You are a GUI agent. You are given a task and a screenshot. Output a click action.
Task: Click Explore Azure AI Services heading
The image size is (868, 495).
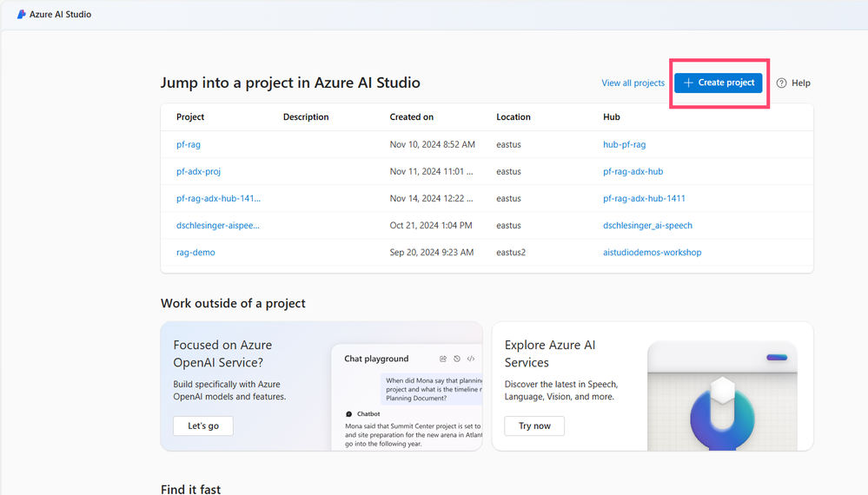(x=550, y=354)
